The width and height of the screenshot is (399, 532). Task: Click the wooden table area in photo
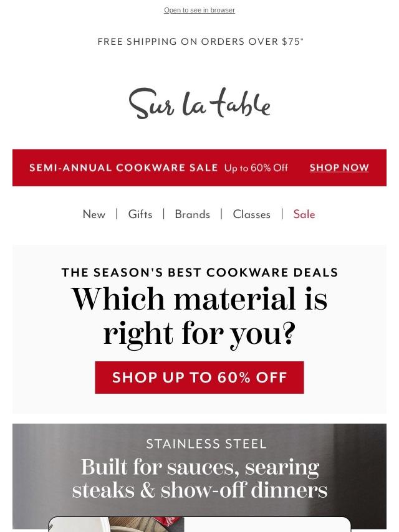tap(134, 526)
